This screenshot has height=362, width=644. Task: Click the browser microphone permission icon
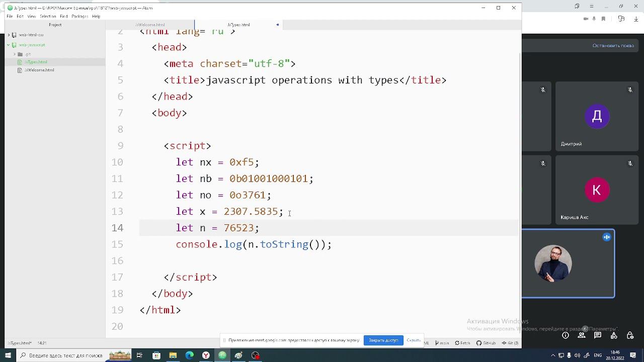pyautogui.click(x=595, y=19)
